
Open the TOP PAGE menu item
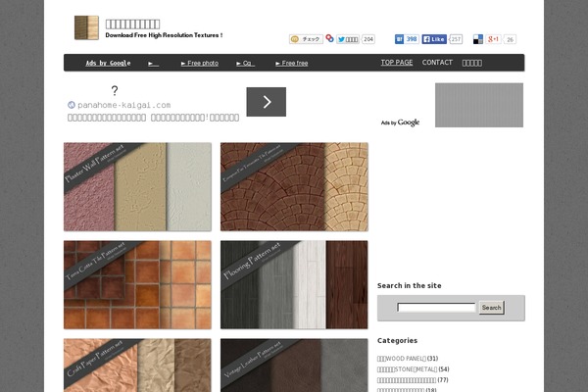(397, 63)
